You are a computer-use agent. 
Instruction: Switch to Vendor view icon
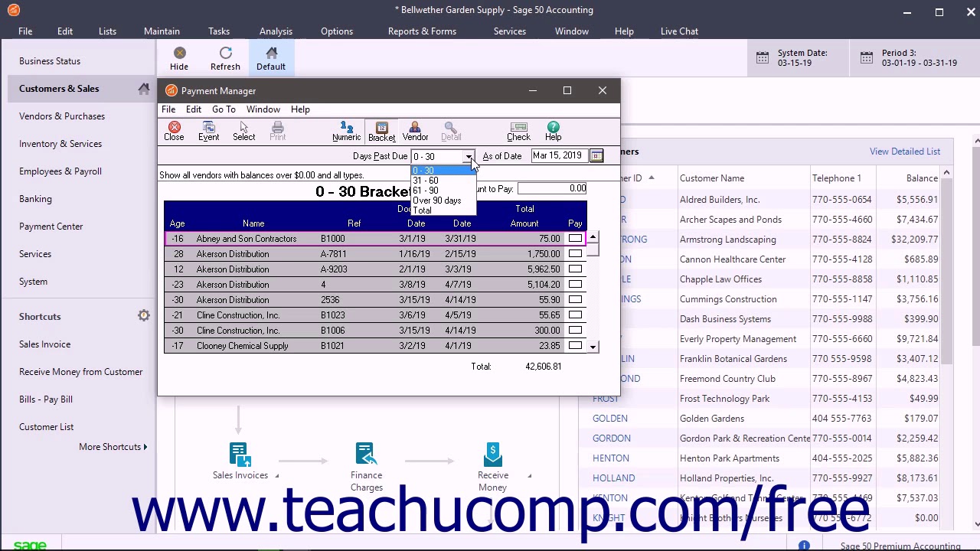coord(415,131)
